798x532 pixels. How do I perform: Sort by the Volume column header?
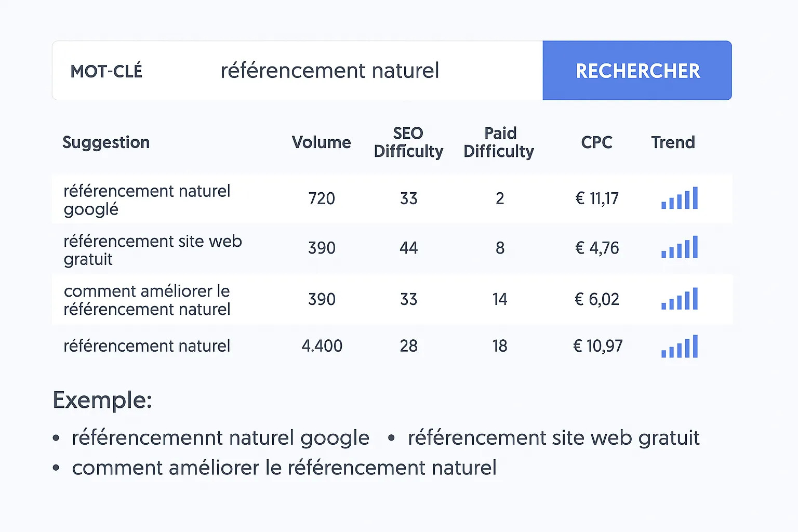(321, 142)
